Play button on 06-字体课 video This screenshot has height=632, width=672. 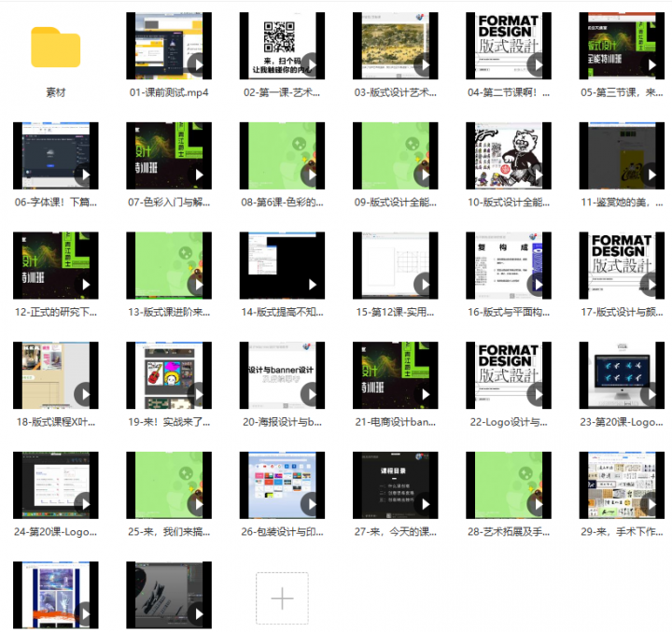click(85, 175)
